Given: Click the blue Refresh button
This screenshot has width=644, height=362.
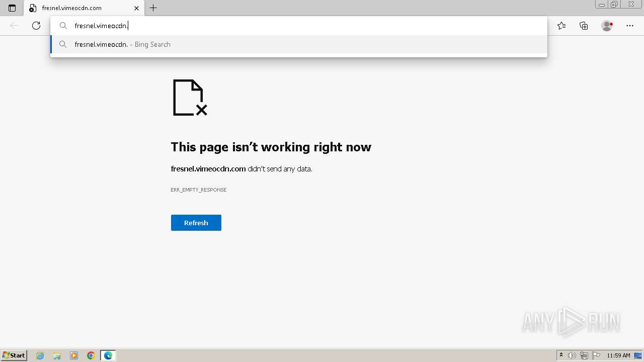Looking at the screenshot, I should 196,223.
